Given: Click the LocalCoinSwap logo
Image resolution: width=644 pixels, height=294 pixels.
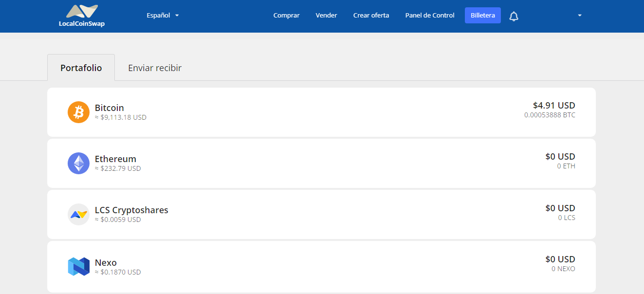Looking at the screenshot, I should click(x=82, y=16).
